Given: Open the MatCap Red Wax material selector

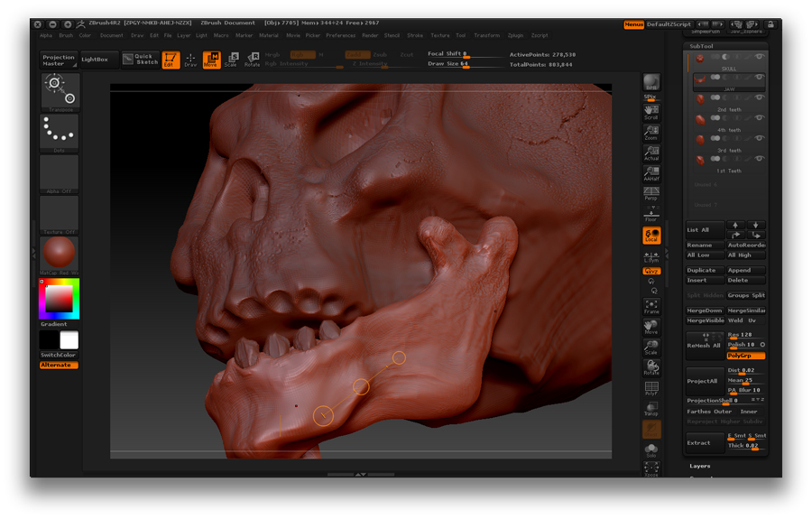Looking at the screenshot, I should click(x=59, y=255).
